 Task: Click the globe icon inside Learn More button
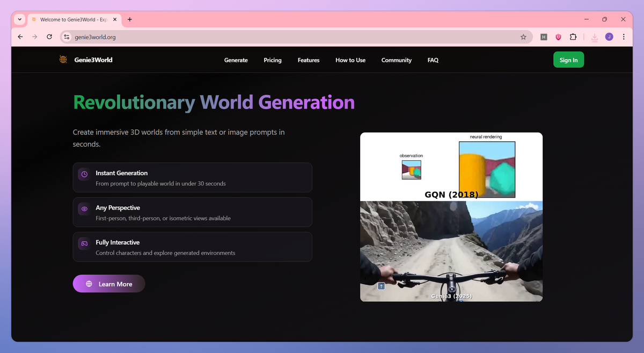pyautogui.click(x=89, y=284)
